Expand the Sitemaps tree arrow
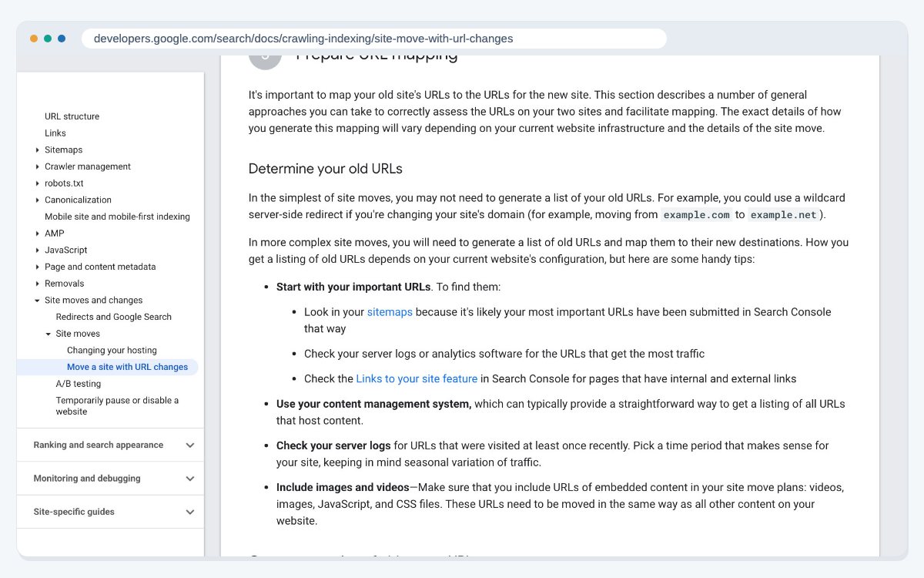924x578 pixels. (37, 150)
